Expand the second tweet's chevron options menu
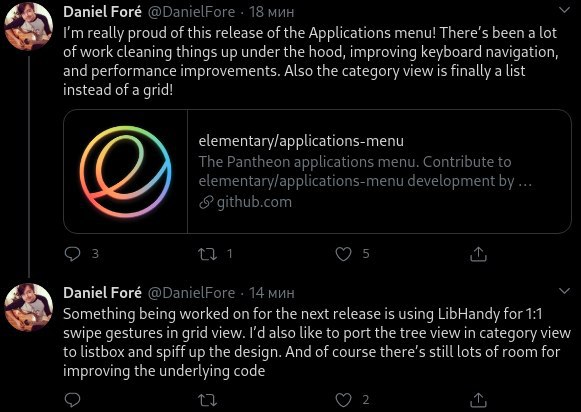The image size is (581, 412). (x=564, y=291)
